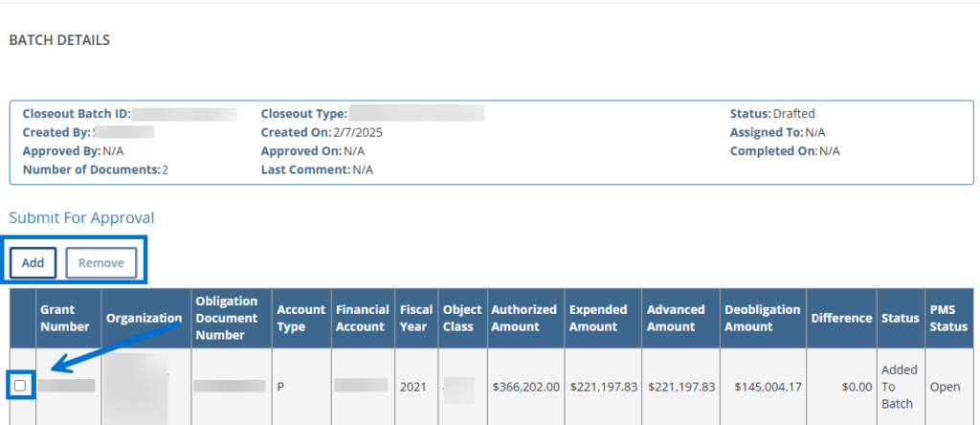The width and height of the screenshot is (980, 425).
Task: Click the Fiscal Year column header
Action: tap(416, 318)
